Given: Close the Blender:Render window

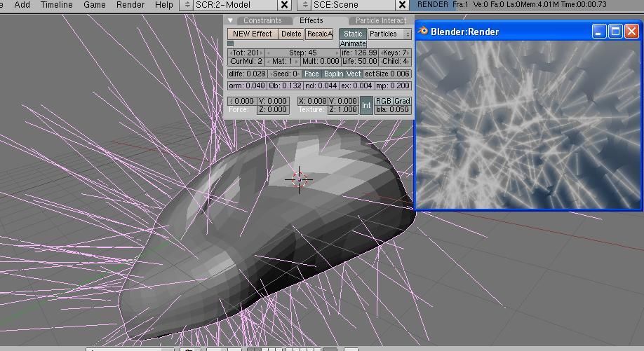Looking at the screenshot, I should click(x=631, y=32).
